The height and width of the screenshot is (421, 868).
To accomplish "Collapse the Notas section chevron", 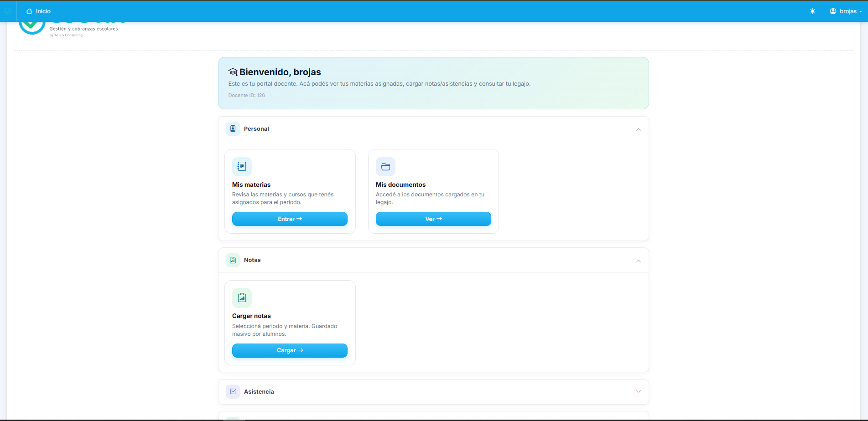I will click(x=638, y=261).
